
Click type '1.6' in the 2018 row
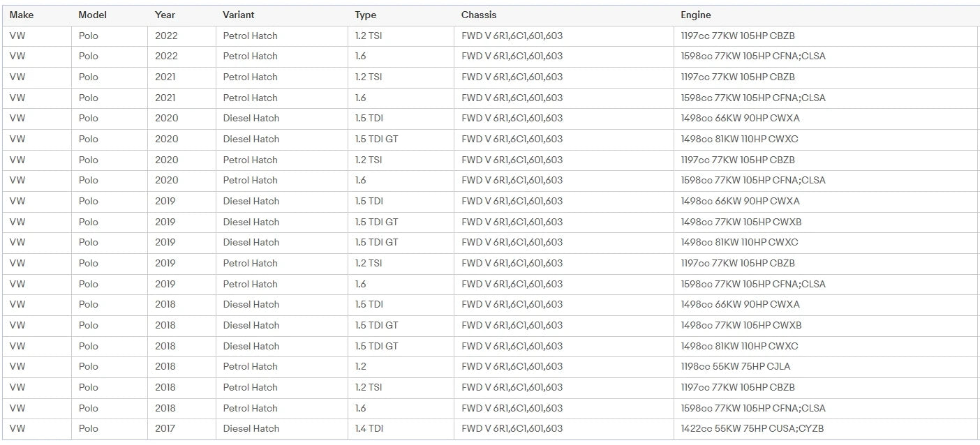(361, 408)
